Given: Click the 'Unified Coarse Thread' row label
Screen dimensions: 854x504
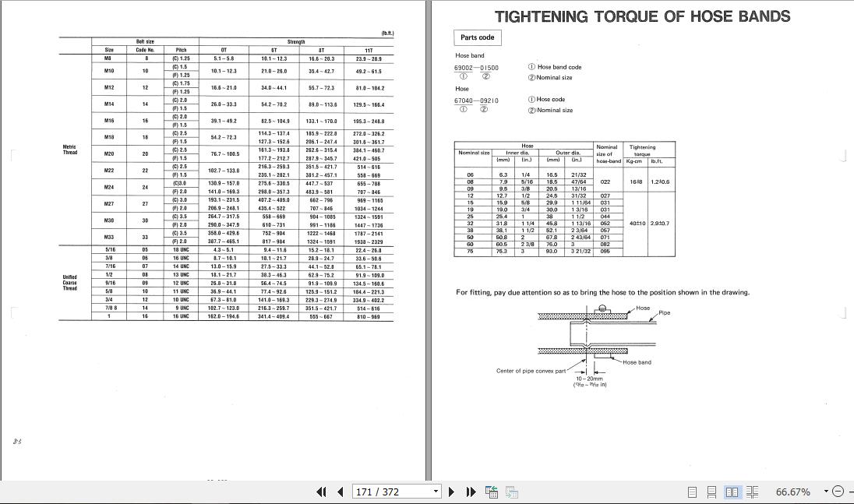Looking at the screenshot, I should pyautogui.click(x=69, y=283).
